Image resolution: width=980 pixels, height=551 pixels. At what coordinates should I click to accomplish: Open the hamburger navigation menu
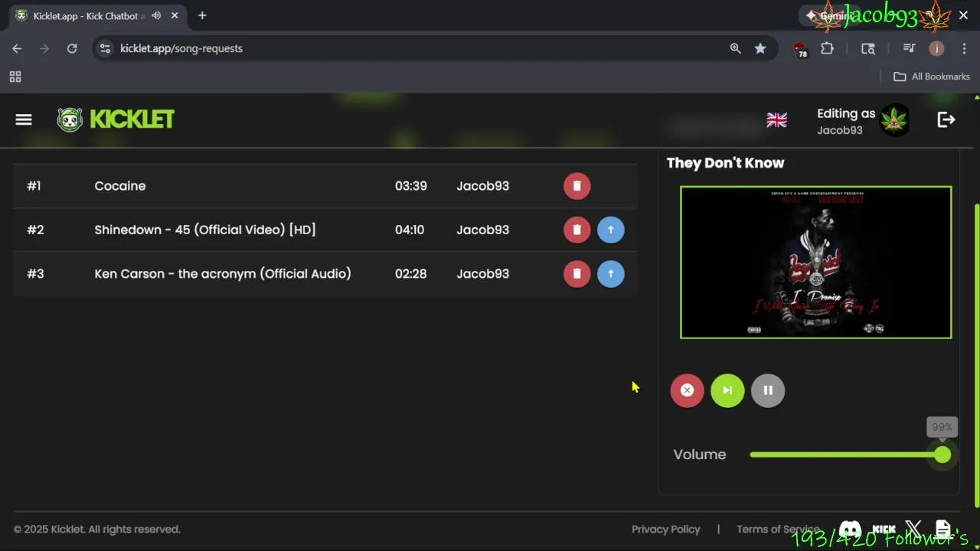[24, 119]
